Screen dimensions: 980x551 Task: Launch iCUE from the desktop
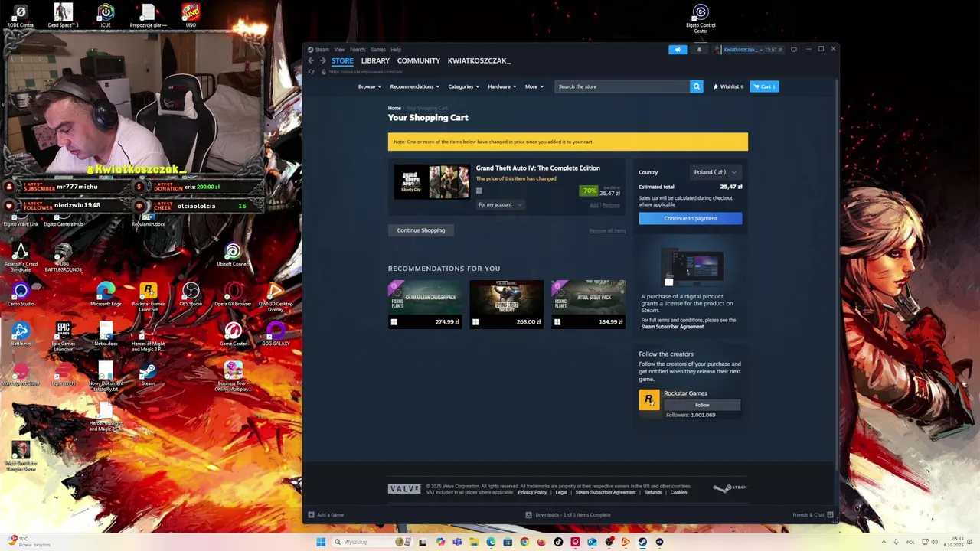click(x=106, y=15)
